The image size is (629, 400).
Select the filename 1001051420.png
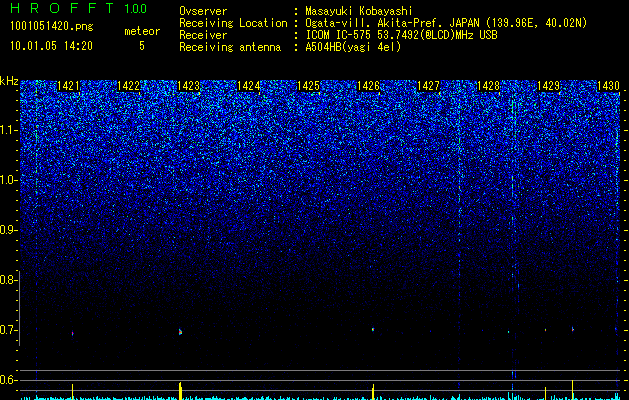click(52, 26)
